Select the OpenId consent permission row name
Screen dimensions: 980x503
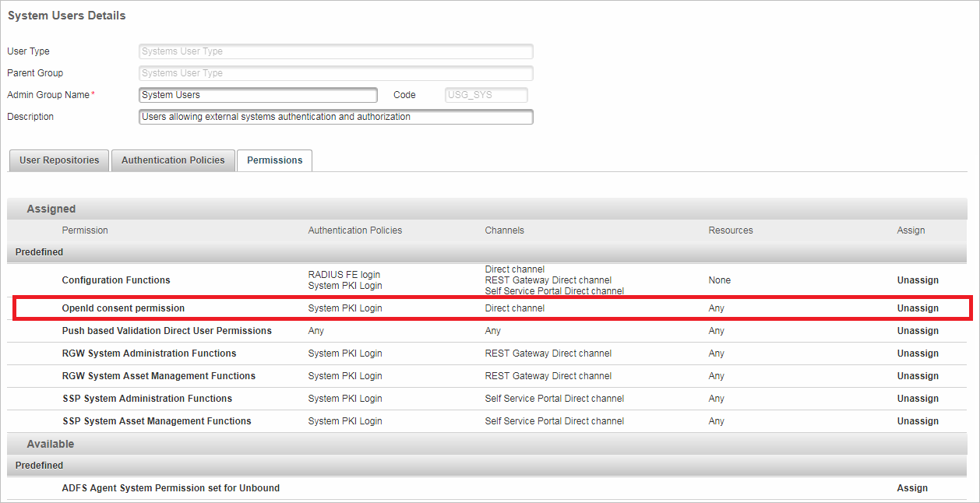pos(123,308)
